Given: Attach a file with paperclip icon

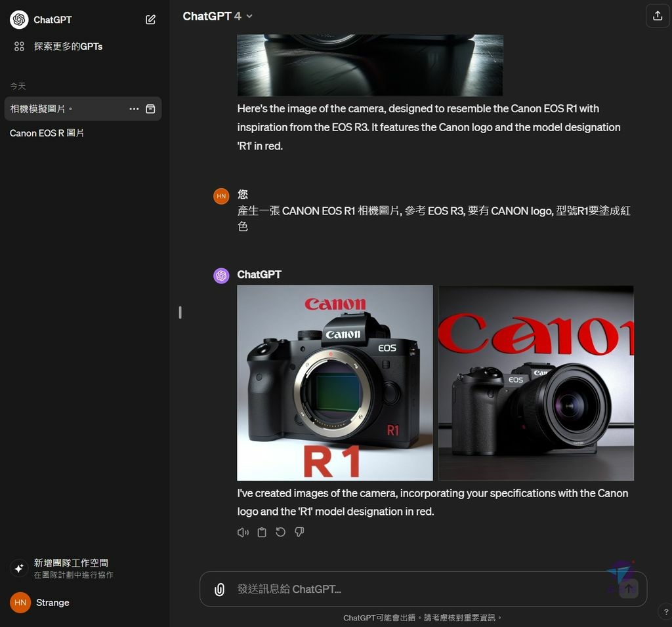Looking at the screenshot, I should point(219,590).
